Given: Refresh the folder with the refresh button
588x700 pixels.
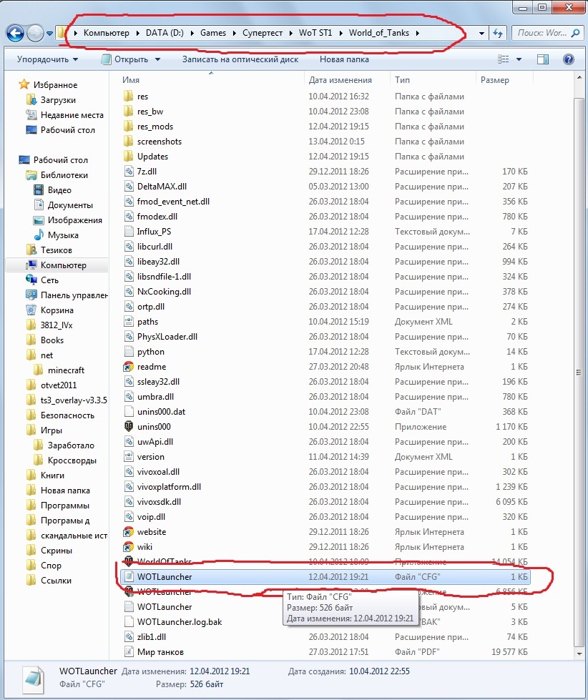Looking at the screenshot, I should point(498,33).
